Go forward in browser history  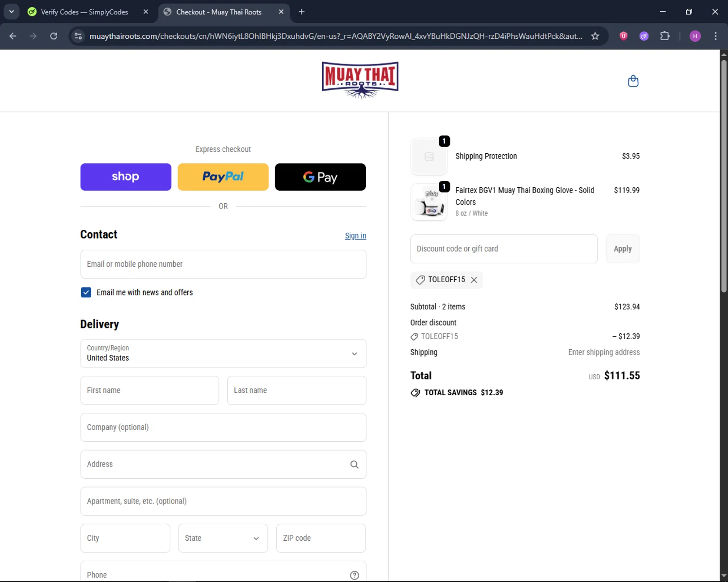point(33,36)
